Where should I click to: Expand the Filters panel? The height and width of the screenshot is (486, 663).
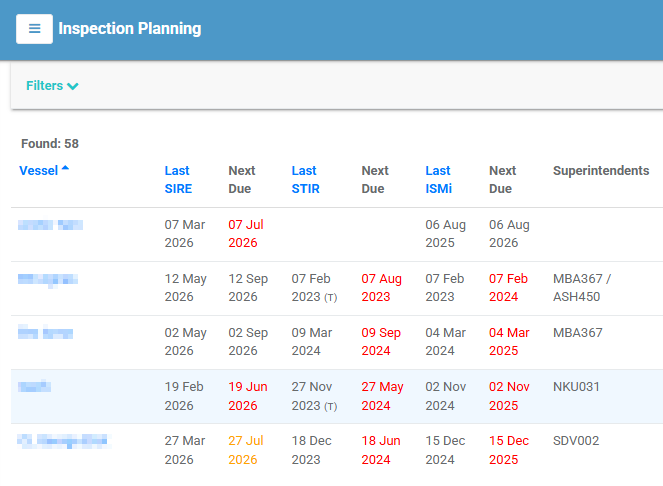point(52,85)
